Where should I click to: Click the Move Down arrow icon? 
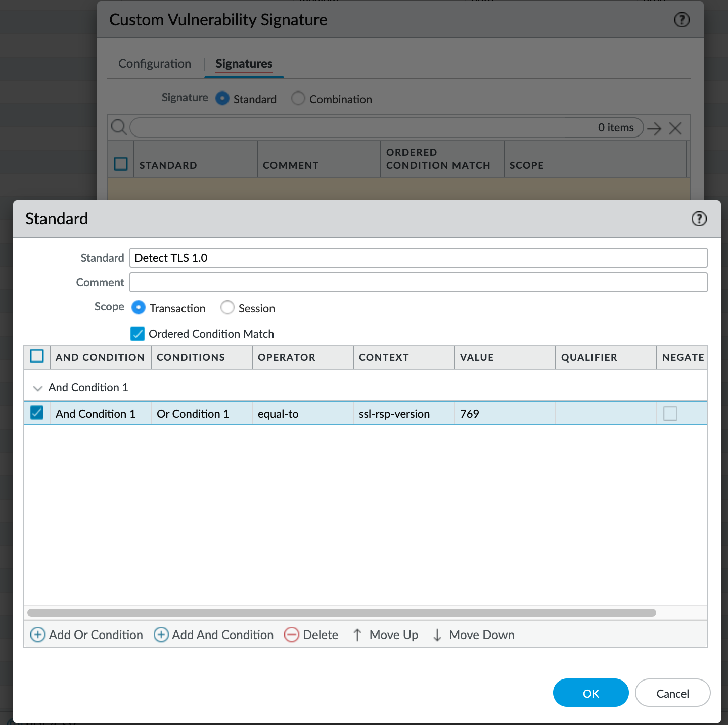(437, 635)
